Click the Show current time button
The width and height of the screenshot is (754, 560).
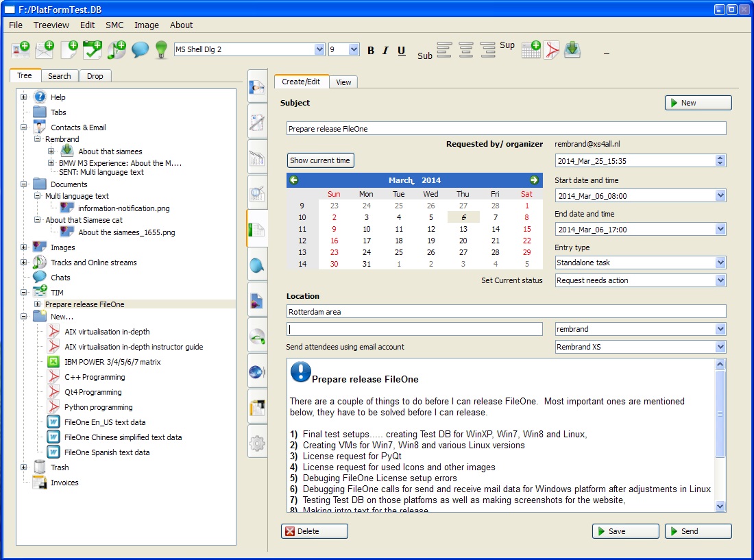(320, 160)
